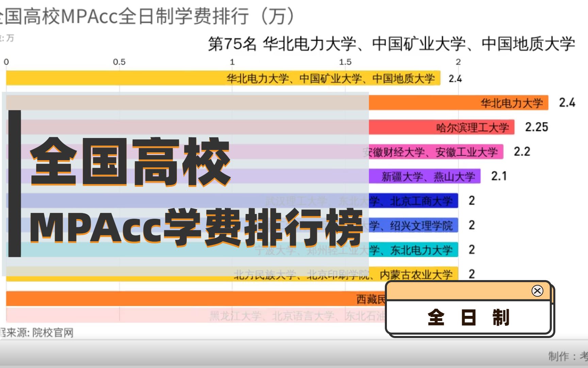Image resolution: width=588 pixels, height=368 pixels.
Task: Click the value 2.1 next to 燕山大学
Action: point(499,176)
